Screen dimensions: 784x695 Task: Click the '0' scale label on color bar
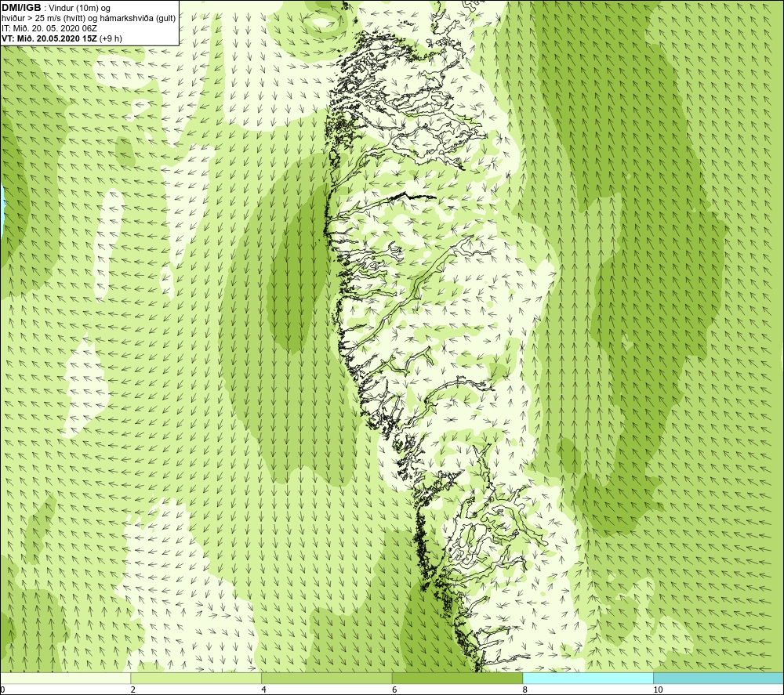(2, 690)
